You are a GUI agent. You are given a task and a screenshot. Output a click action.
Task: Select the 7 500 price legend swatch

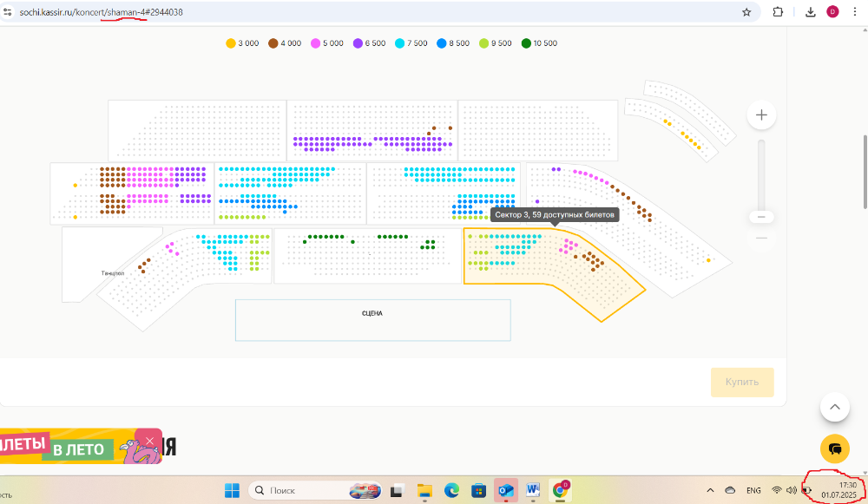(399, 43)
